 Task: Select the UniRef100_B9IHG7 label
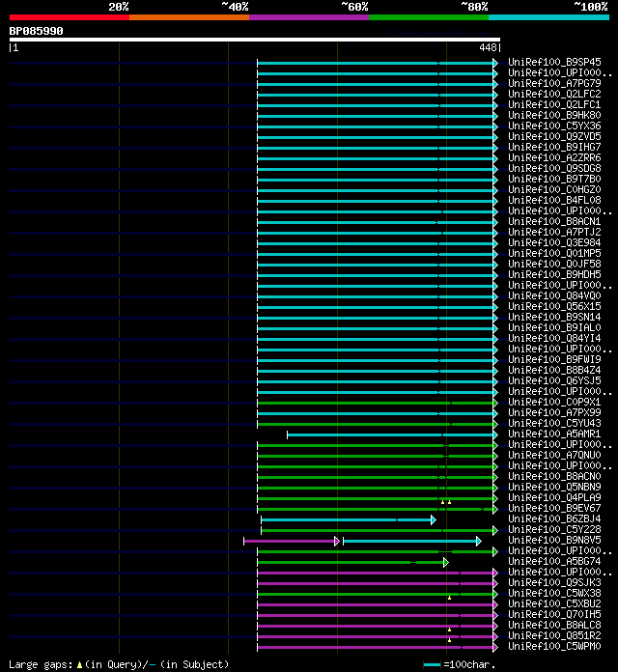(x=554, y=147)
